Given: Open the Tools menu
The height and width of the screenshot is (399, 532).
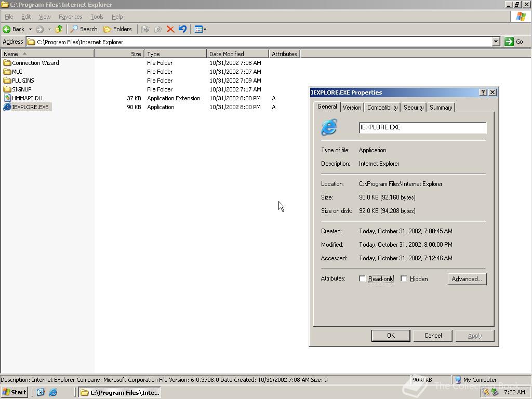Looking at the screenshot, I should (x=97, y=17).
